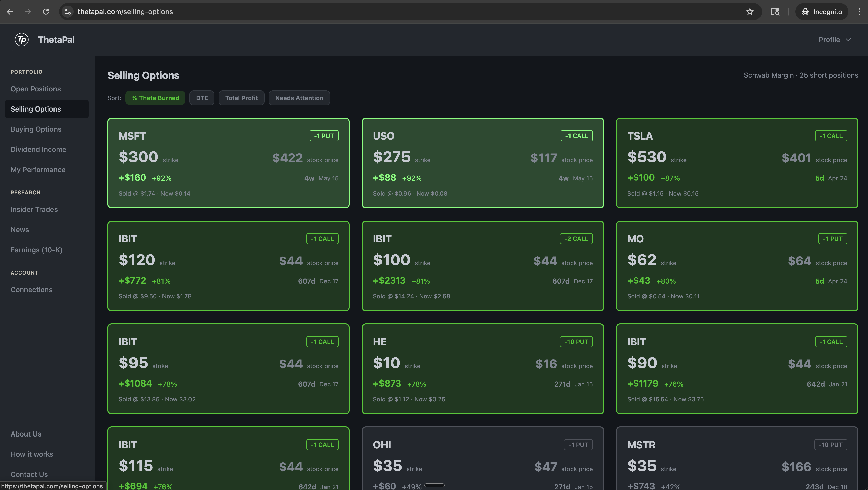Screen dimensions: 868x490
Task: Click the browser forward arrow
Action: point(28,12)
